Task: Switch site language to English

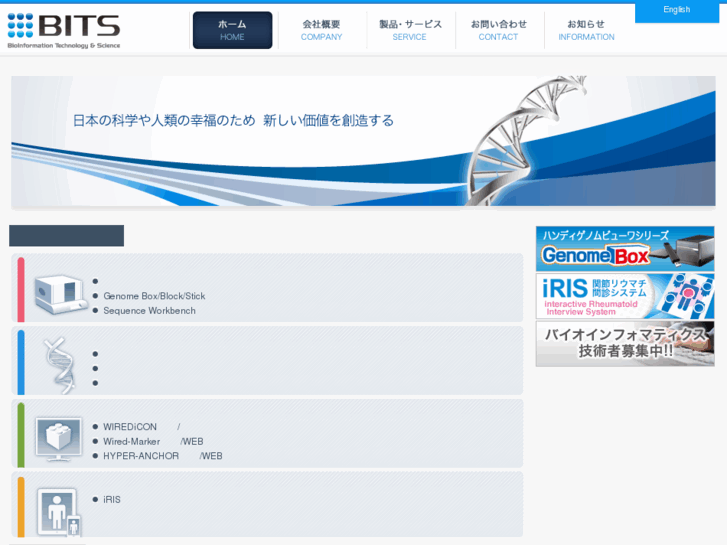Action: [x=676, y=10]
